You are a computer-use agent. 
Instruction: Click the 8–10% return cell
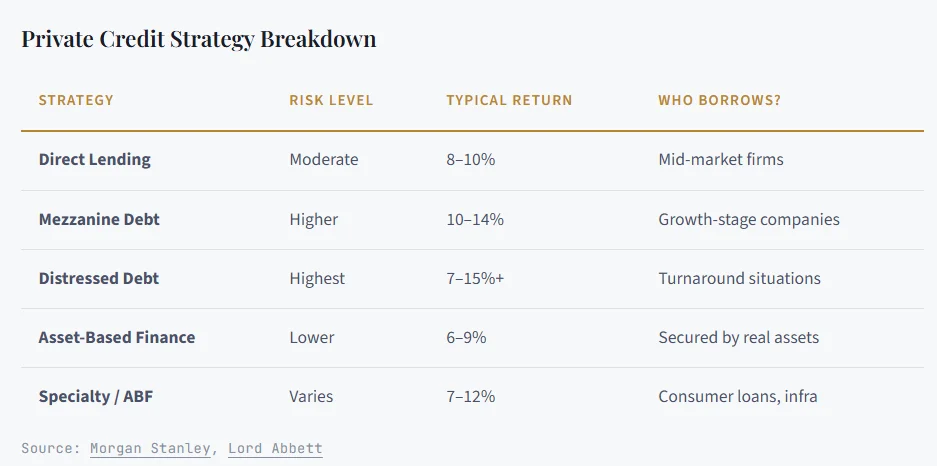470,159
